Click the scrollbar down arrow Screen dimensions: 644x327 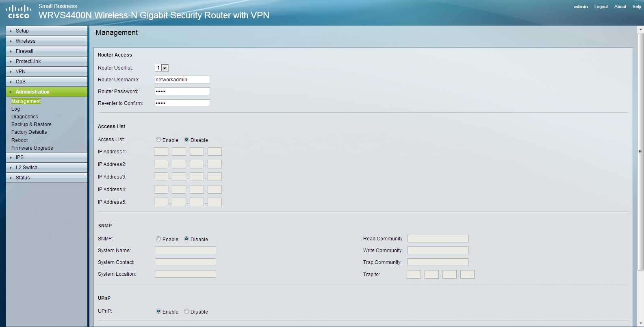[x=641, y=323]
